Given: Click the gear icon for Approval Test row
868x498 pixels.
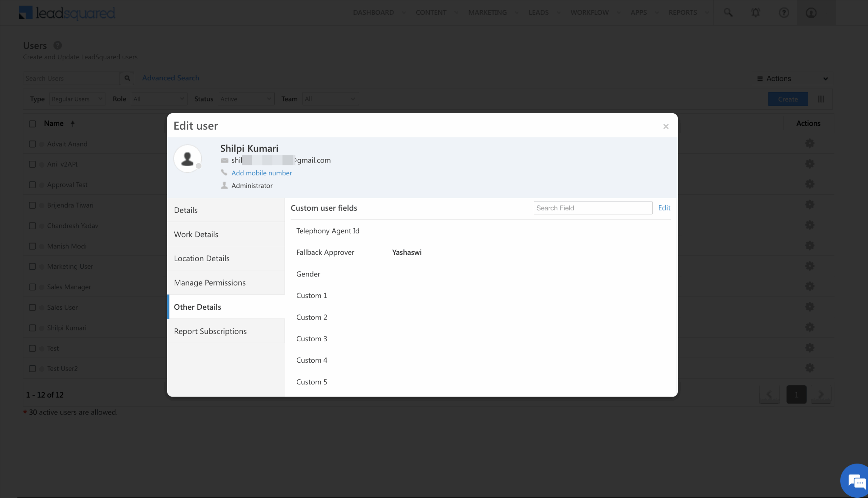Looking at the screenshot, I should click(x=810, y=184).
